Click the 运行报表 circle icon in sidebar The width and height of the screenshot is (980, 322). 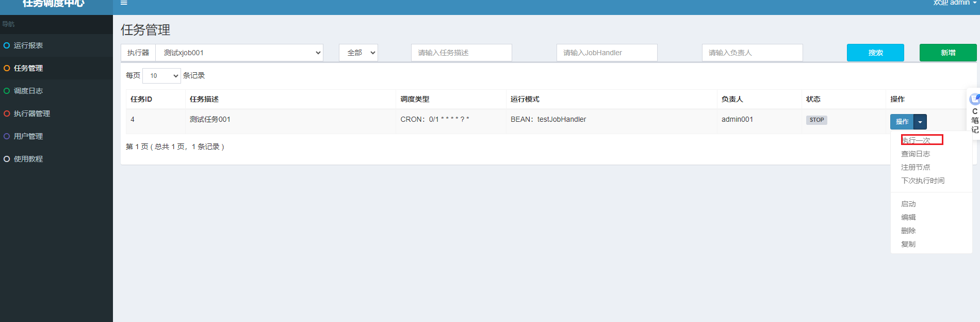(x=7, y=45)
